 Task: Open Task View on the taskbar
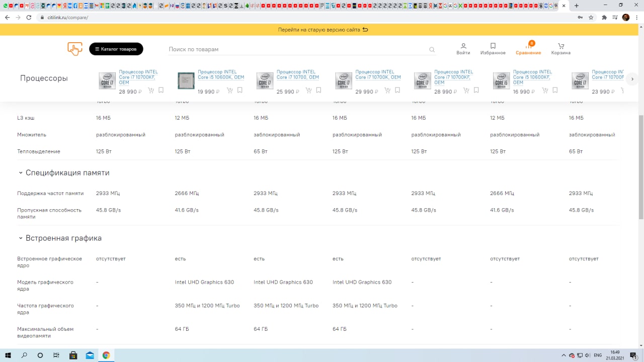click(56, 355)
